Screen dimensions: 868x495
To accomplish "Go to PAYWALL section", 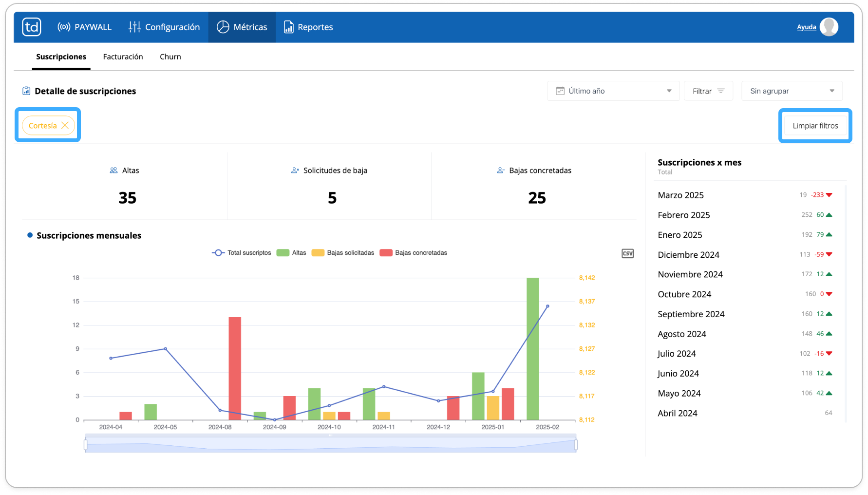I will [x=84, y=27].
